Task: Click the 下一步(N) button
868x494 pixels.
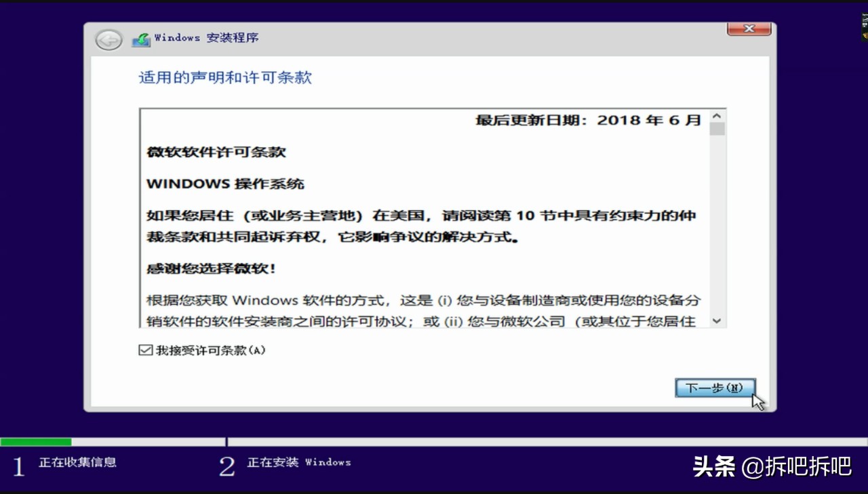Action: point(715,388)
